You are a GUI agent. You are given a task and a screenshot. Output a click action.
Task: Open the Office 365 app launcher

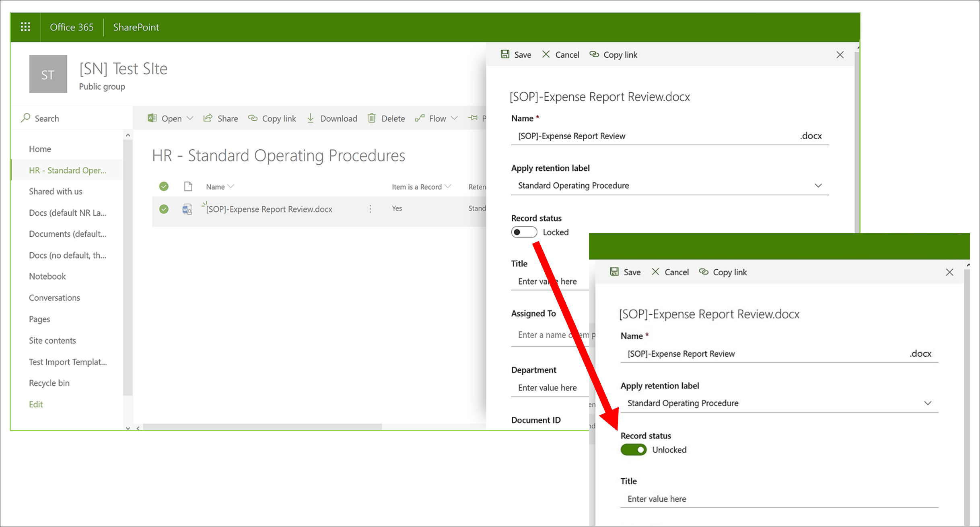(25, 27)
